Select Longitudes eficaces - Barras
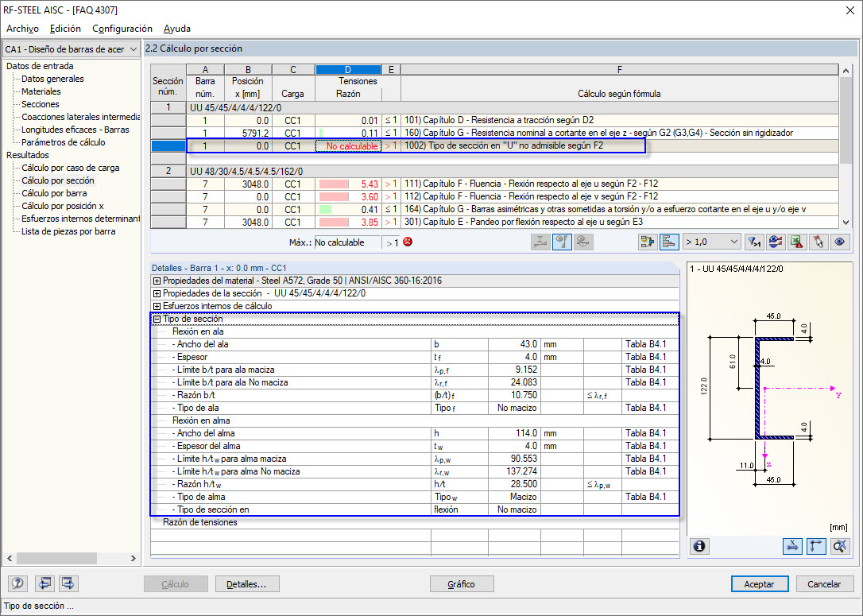863x616 pixels. pos(75,130)
